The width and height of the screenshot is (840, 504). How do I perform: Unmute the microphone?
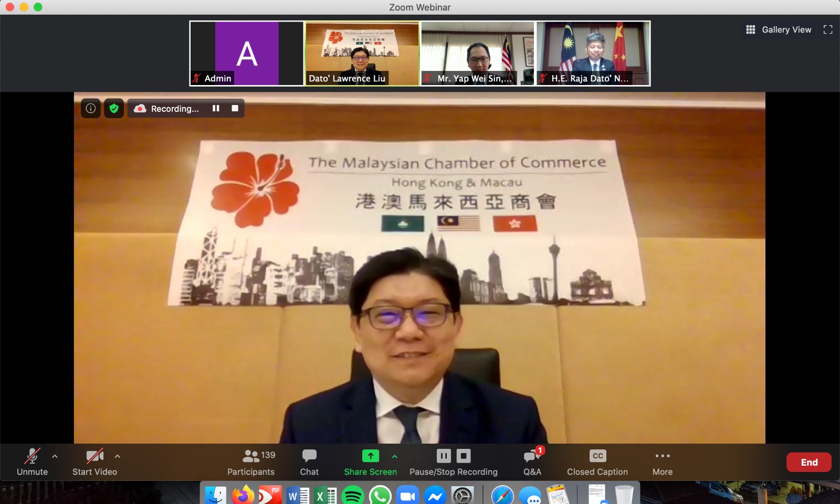pyautogui.click(x=32, y=462)
